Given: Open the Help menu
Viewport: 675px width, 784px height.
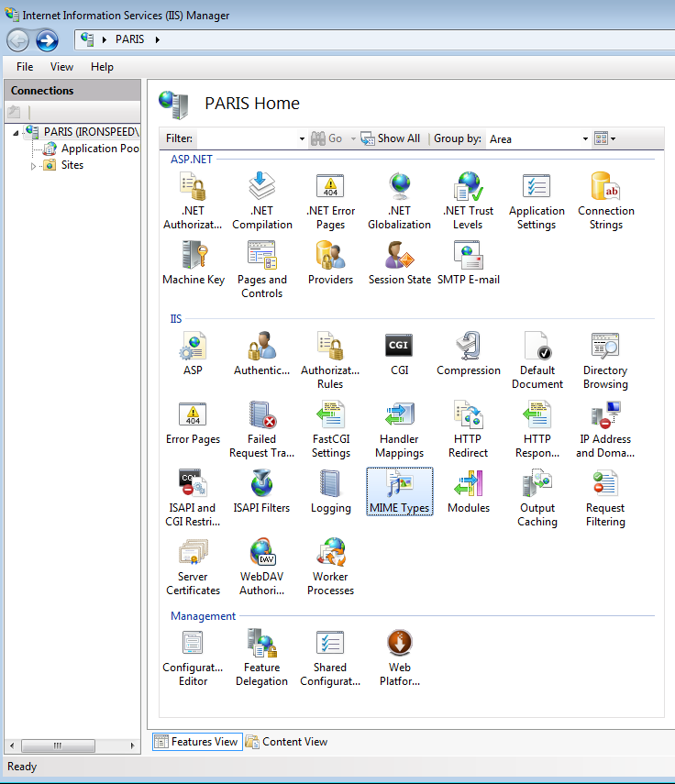Looking at the screenshot, I should pos(102,67).
